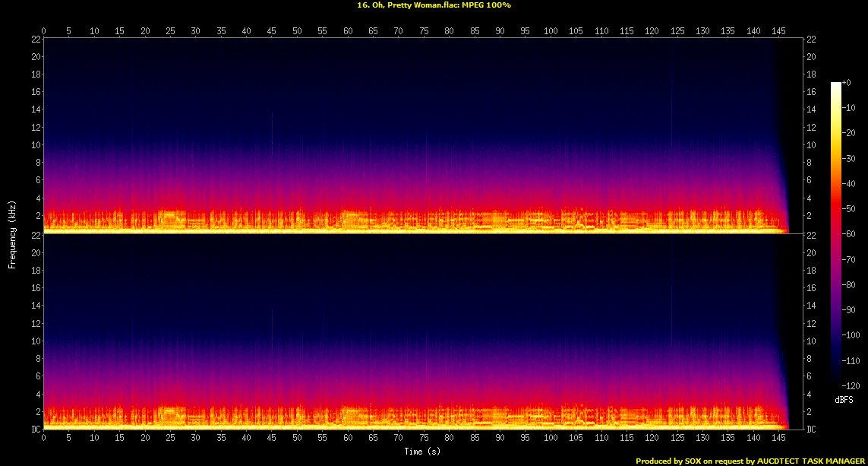Click the '-120' label on dBFS scale
Viewport: 868px width, 466px height.
pyautogui.click(x=853, y=386)
